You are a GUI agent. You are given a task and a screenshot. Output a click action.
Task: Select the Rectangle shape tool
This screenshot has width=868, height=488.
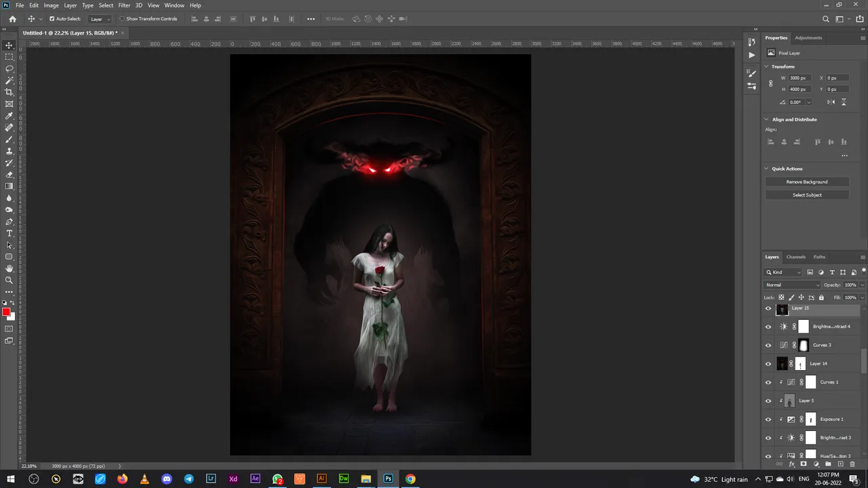(x=9, y=257)
